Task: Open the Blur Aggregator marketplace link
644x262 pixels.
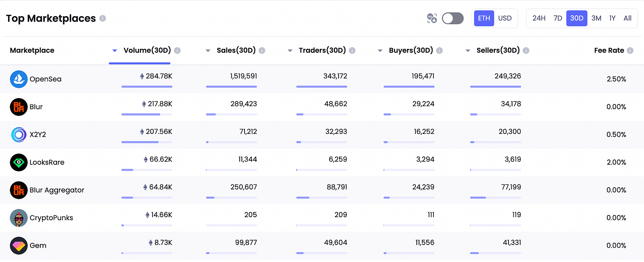Action: pyautogui.click(x=57, y=190)
